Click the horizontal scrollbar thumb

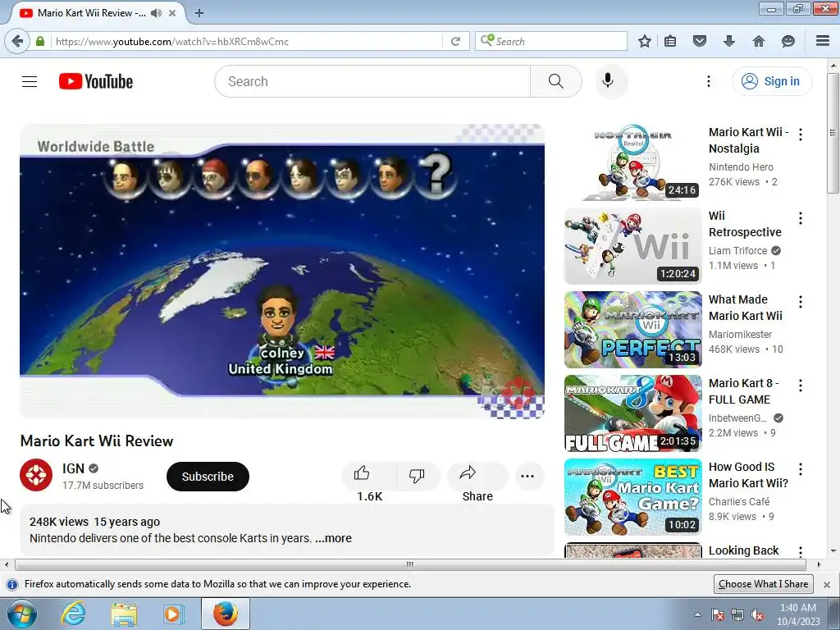click(x=410, y=564)
